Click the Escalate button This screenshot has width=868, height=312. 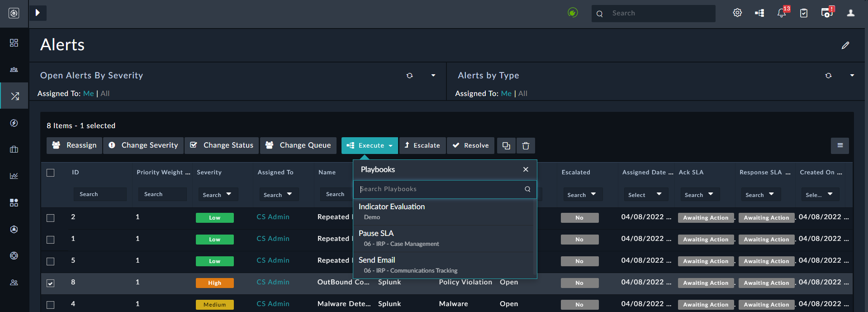[422, 145]
